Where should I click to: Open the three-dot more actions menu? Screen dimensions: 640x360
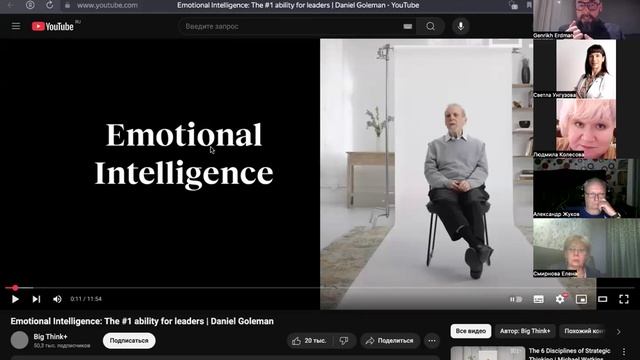coord(432,340)
